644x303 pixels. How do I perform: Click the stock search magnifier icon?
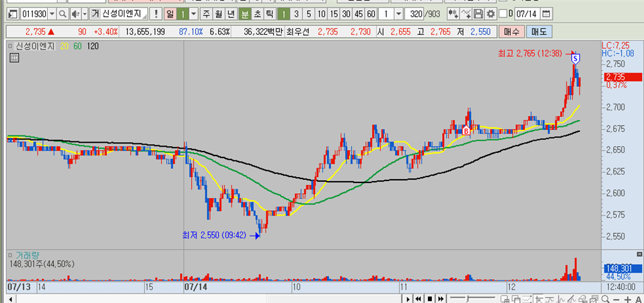(63, 14)
